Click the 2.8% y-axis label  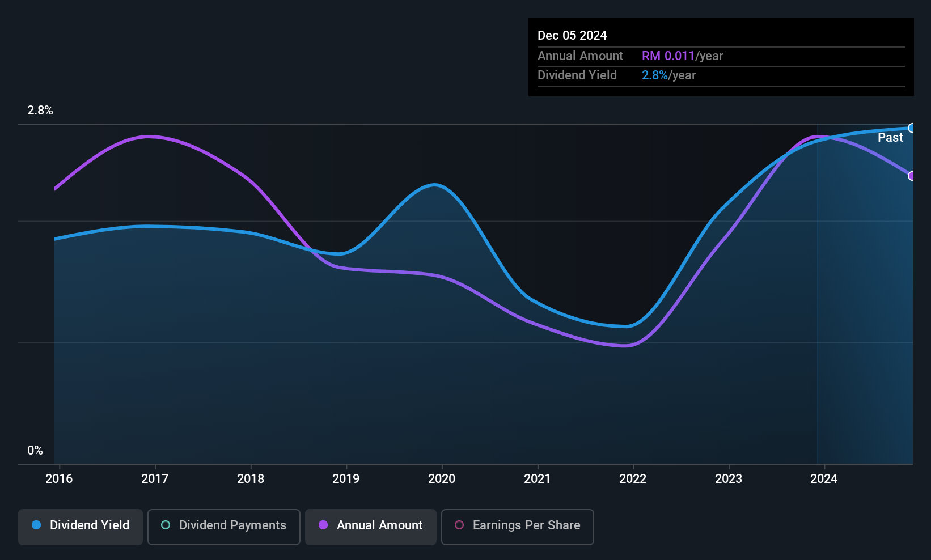(x=40, y=111)
